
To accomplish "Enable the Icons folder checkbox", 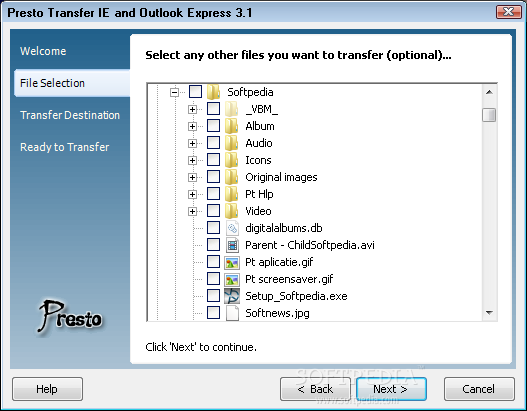I will point(213,160).
